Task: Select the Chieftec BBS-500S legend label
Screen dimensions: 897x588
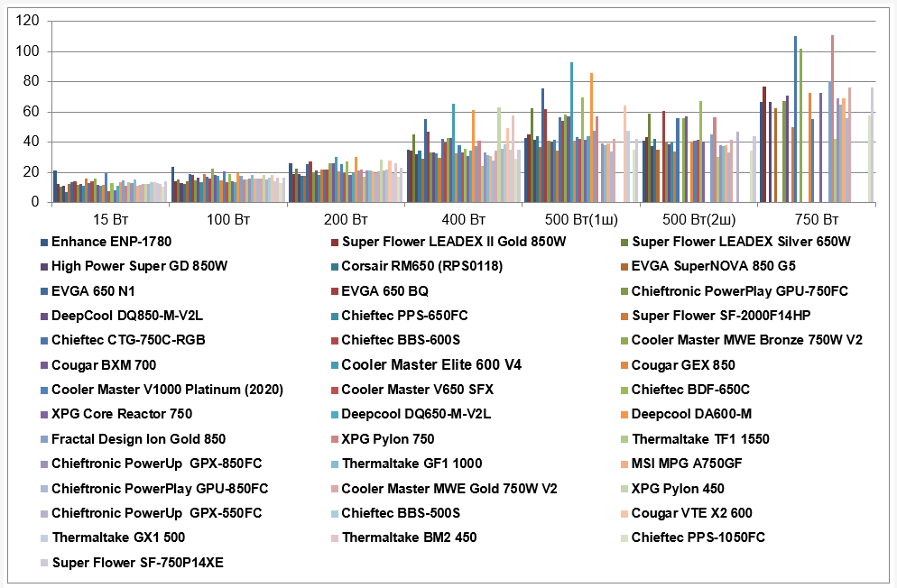Action: (x=401, y=513)
